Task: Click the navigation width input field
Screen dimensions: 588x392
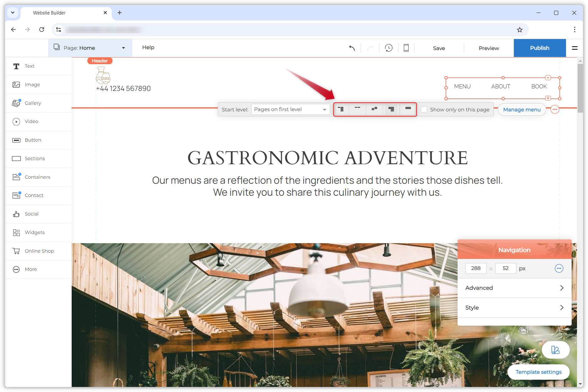Action: coord(475,268)
